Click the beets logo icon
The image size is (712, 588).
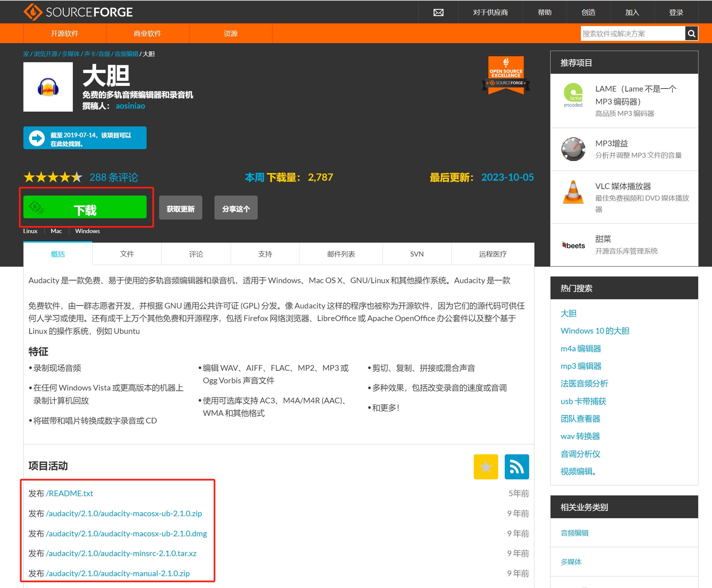tap(573, 245)
